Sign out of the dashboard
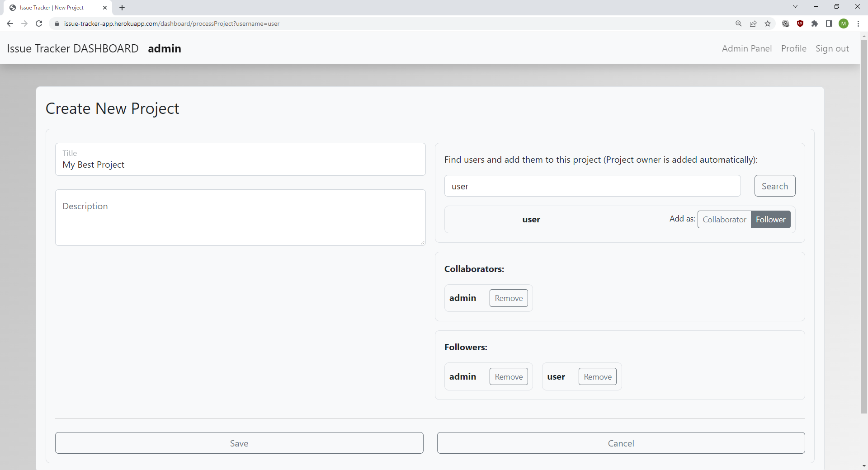This screenshot has height=470, width=868. 832,48
